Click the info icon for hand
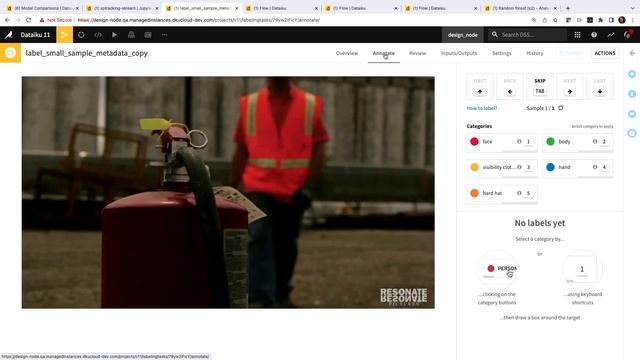The height and width of the screenshot is (360, 640). tap(595, 167)
